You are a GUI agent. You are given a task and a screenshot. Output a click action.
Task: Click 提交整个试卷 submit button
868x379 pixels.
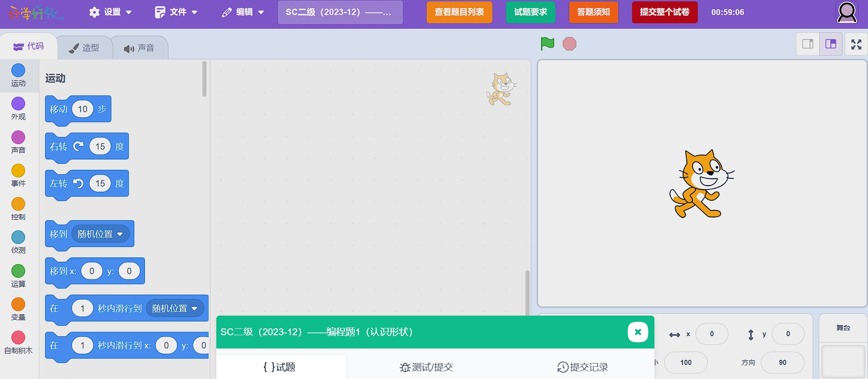click(664, 12)
